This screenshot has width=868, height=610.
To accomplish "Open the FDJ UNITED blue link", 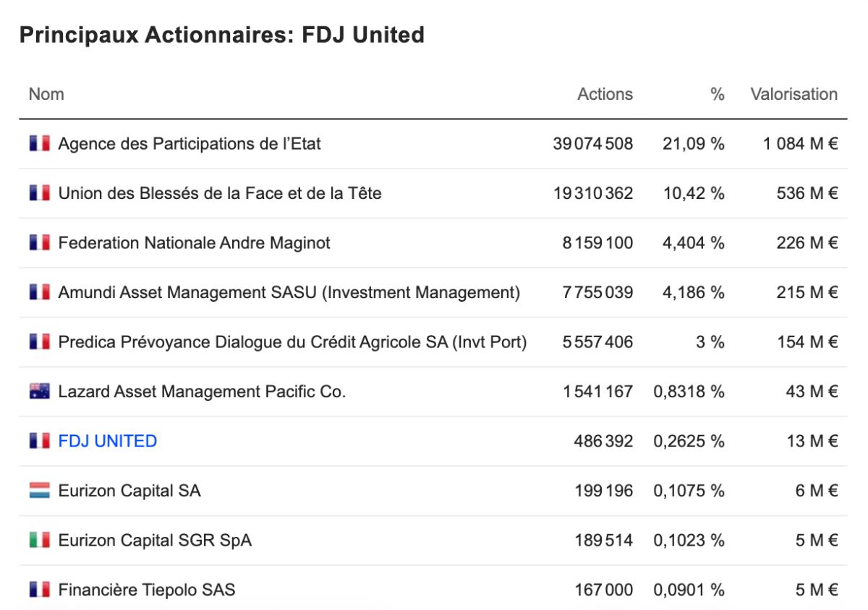I will [108, 441].
